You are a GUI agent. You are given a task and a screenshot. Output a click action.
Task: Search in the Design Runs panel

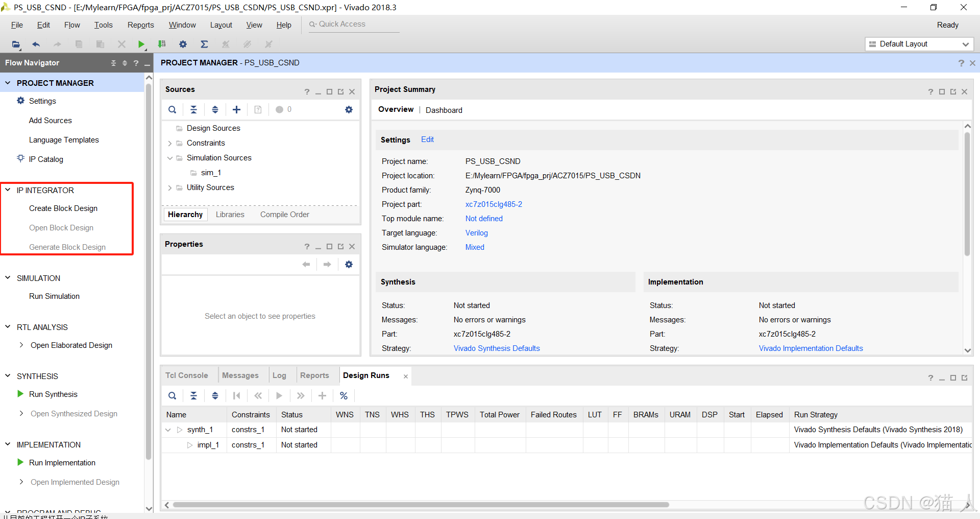click(x=173, y=396)
